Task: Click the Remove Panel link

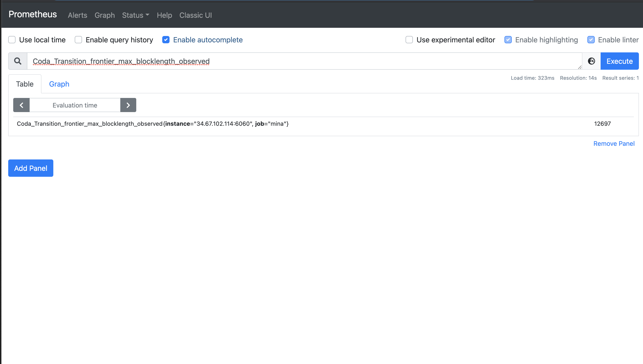Action: click(x=614, y=143)
